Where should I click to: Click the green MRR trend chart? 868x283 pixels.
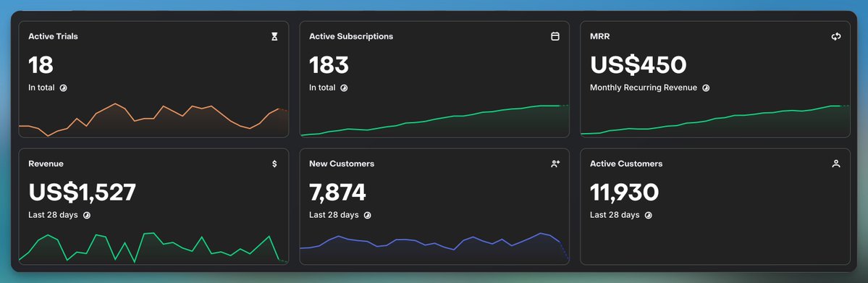point(715,121)
